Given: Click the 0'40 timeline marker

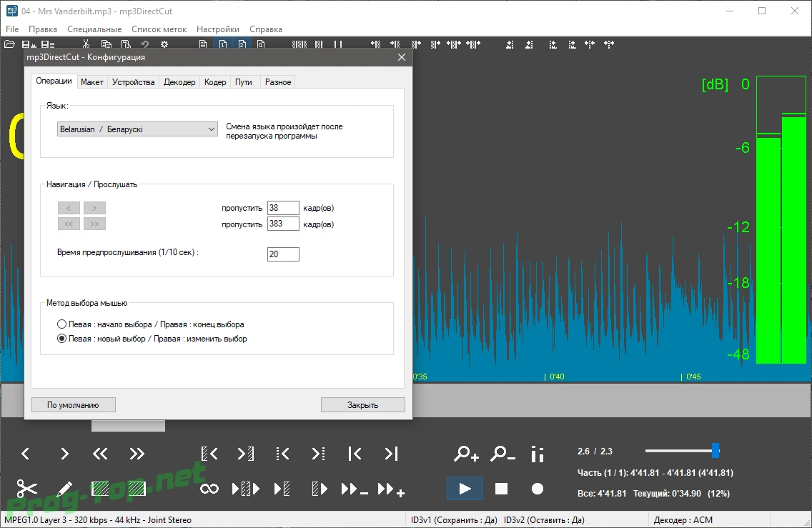Looking at the screenshot, I should [x=555, y=377].
